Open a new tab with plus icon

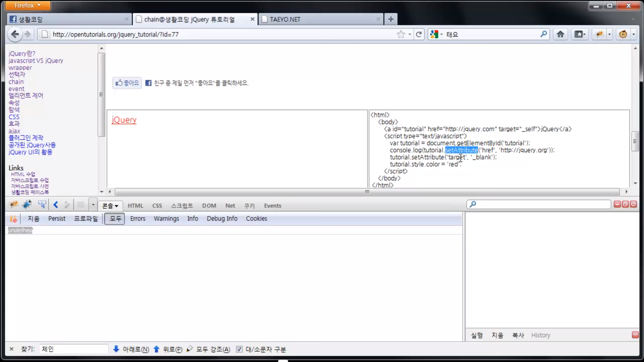[x=391, y=19]
